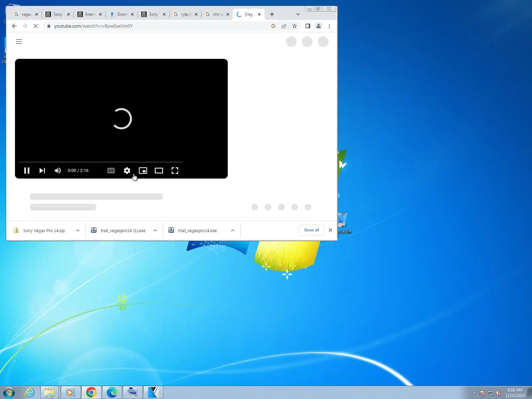The image size is (532, 399).
Task: Open the On-Screen Keyboard taskbar icon
Action: tap(132, 393)
